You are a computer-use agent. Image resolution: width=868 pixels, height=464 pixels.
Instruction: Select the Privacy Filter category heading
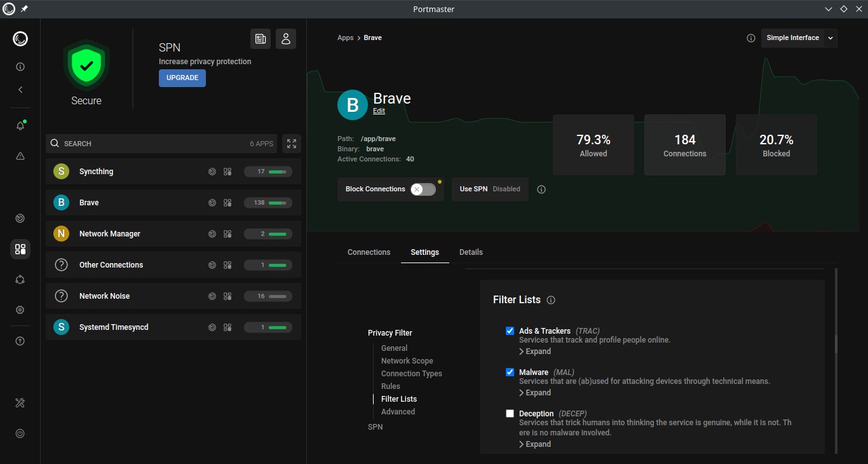(x=390, y=333)
